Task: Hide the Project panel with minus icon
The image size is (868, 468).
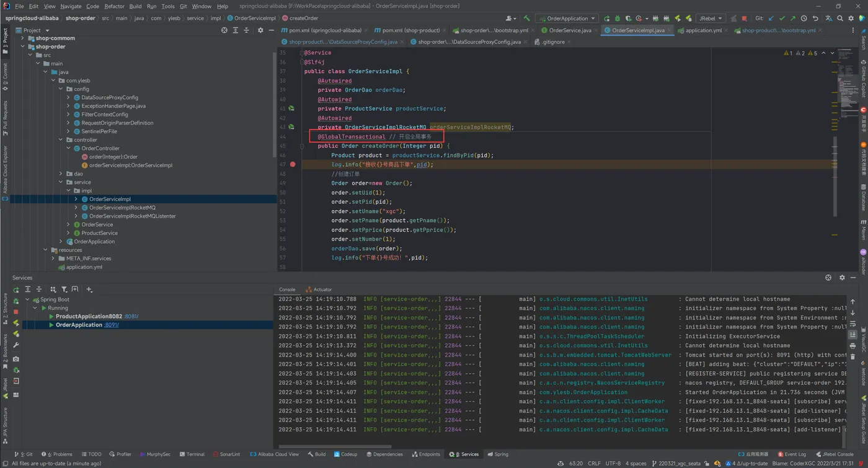Action: [272, 30]
